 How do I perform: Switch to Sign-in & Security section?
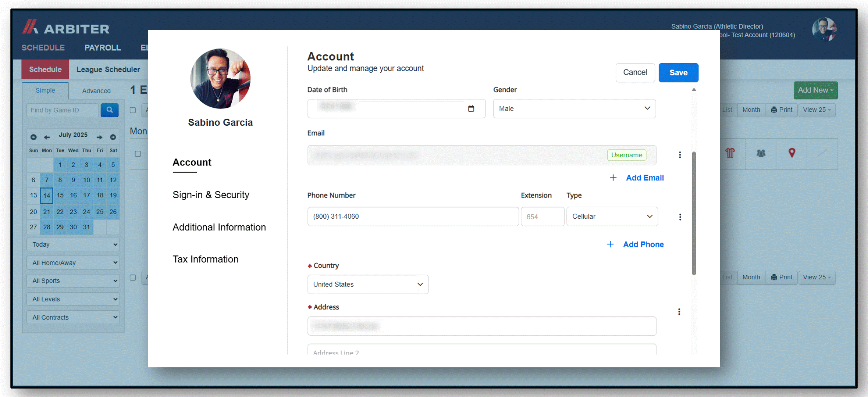pos(211,195)
